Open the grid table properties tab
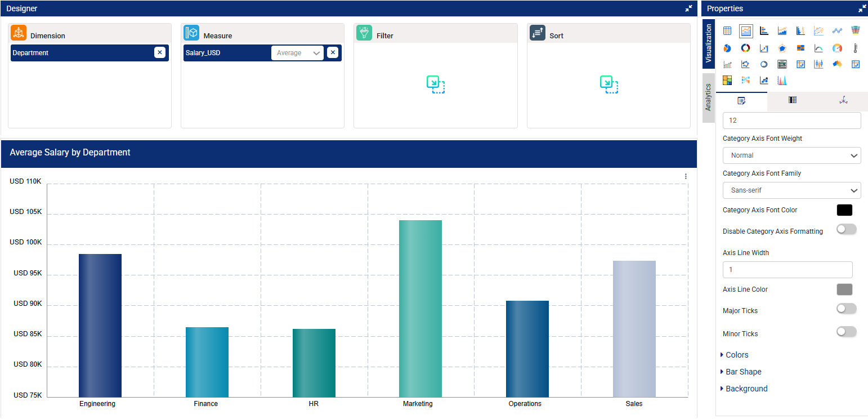868x419 pixels. pos(792,100)
